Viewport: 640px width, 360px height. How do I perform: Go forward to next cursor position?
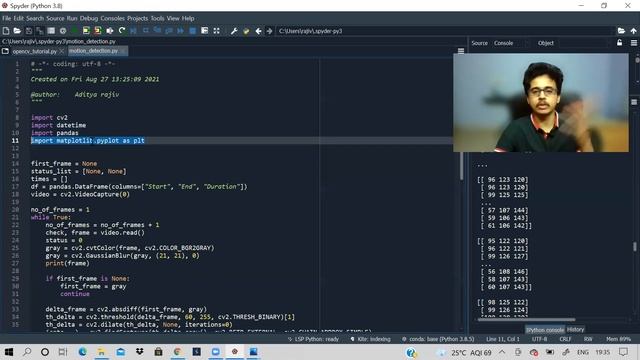pyautogui.click(x=269, y=31)
